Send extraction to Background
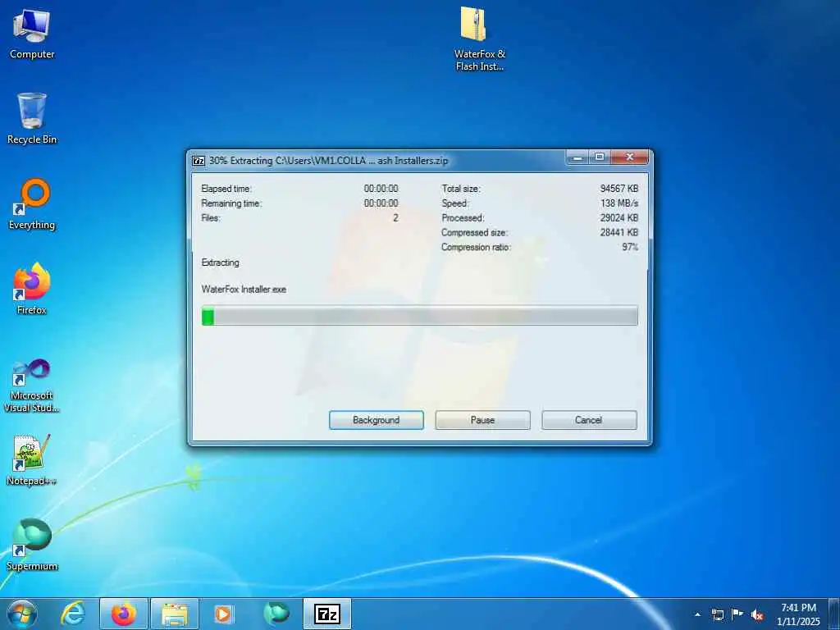The width and height of the screenshot is (840, 630). coord(376,420)
